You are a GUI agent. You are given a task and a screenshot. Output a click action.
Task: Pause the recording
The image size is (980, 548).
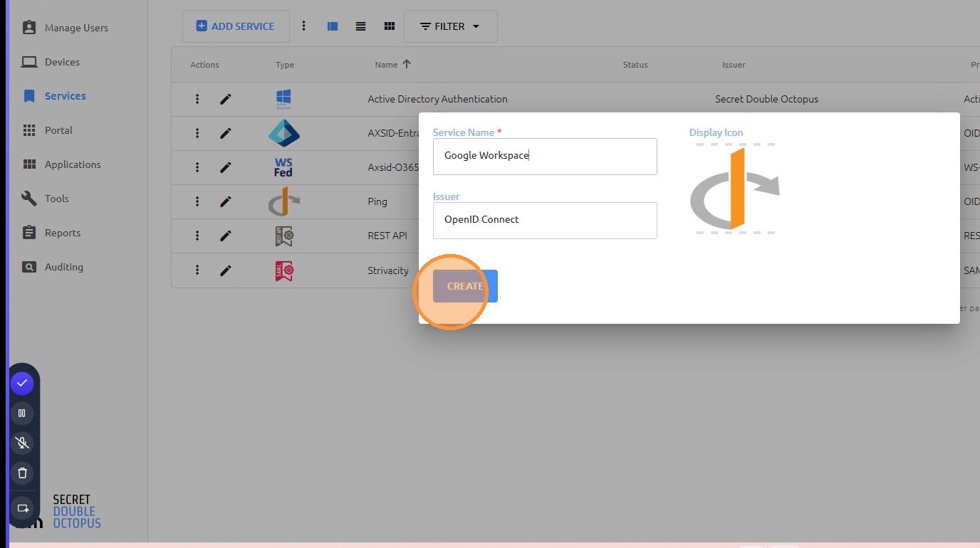point(22,413)
